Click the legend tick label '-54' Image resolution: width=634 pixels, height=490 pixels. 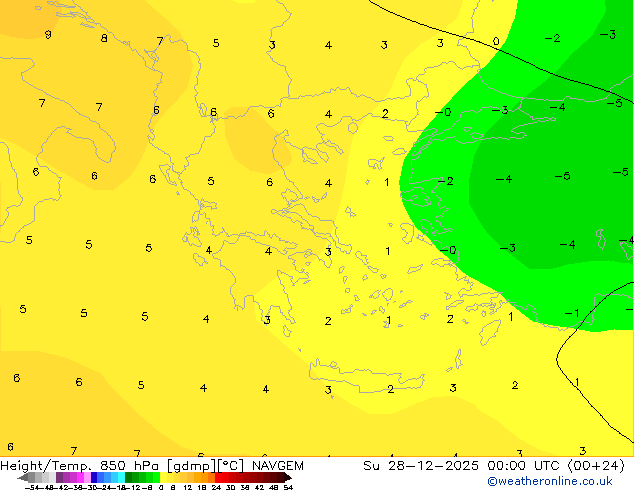click(31, 488)
